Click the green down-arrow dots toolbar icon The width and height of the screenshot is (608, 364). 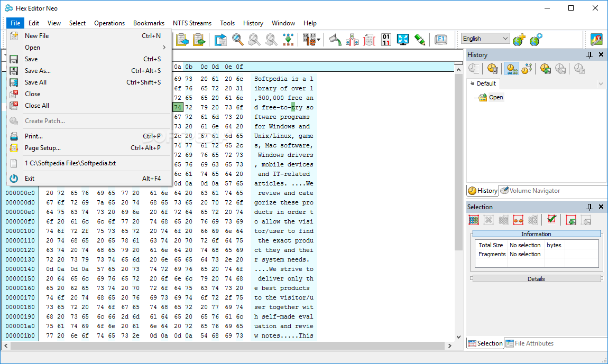[288, 40]
